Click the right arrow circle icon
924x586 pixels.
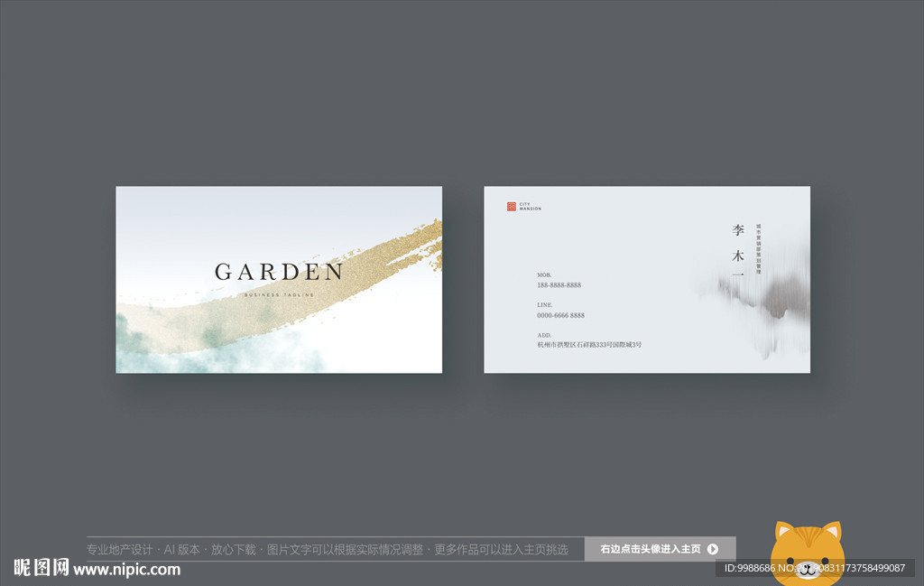pos(713,549)
